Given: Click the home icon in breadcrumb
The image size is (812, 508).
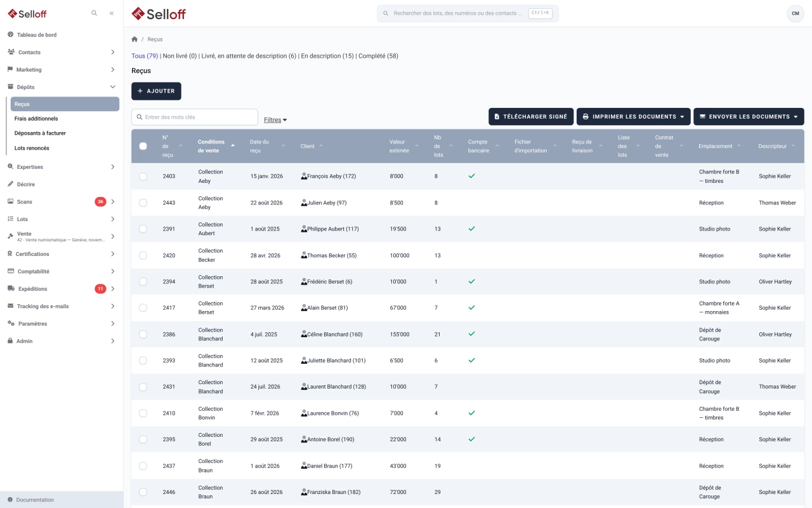Looking at the screenshot, I should tap(134, 39).
